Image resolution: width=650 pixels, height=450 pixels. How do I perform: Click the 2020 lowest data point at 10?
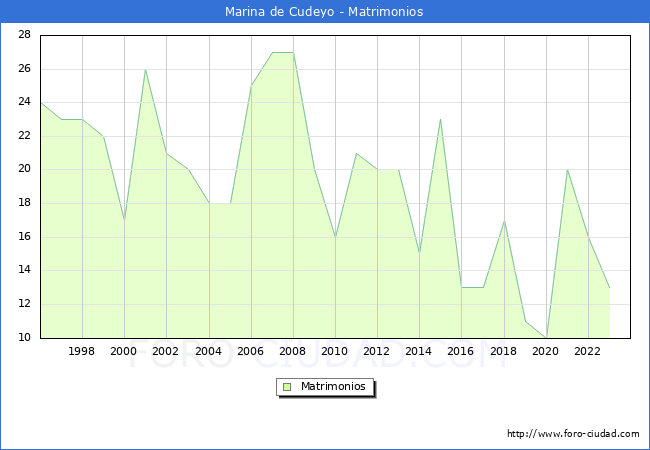[546, 338]
